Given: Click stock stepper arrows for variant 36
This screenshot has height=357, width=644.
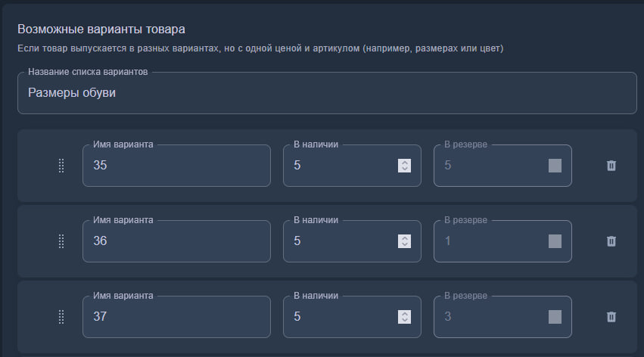Looking at the screenshot, I should (404, 241).
